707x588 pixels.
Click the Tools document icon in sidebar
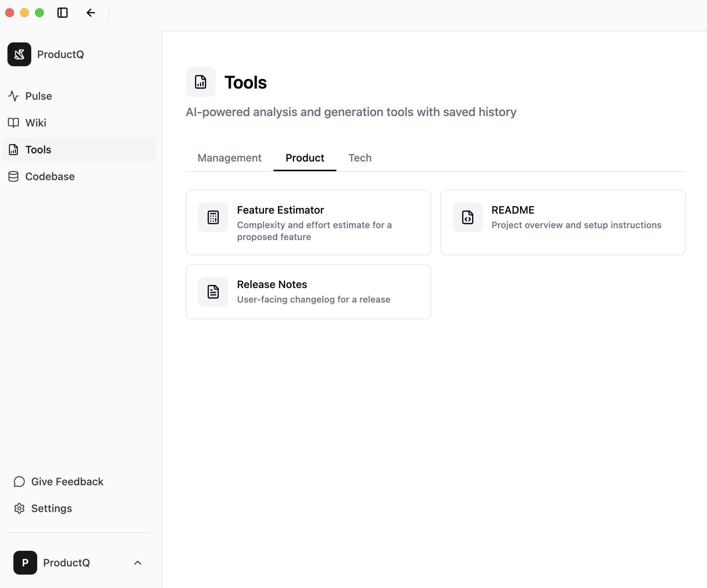coord(13,150)
